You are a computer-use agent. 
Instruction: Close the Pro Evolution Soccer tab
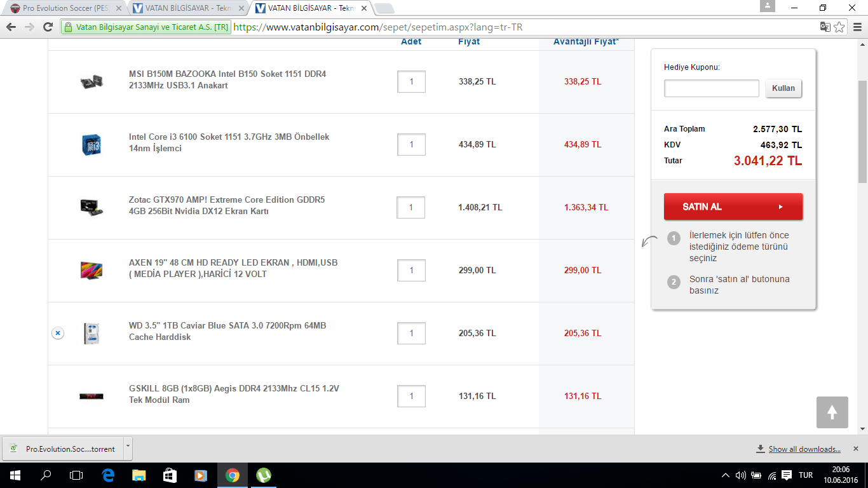(x=118, y=8)
